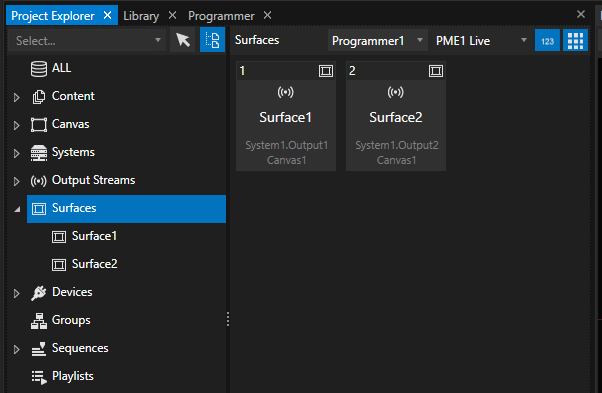Expand the Output Streams tree node

tap(17, 182)
